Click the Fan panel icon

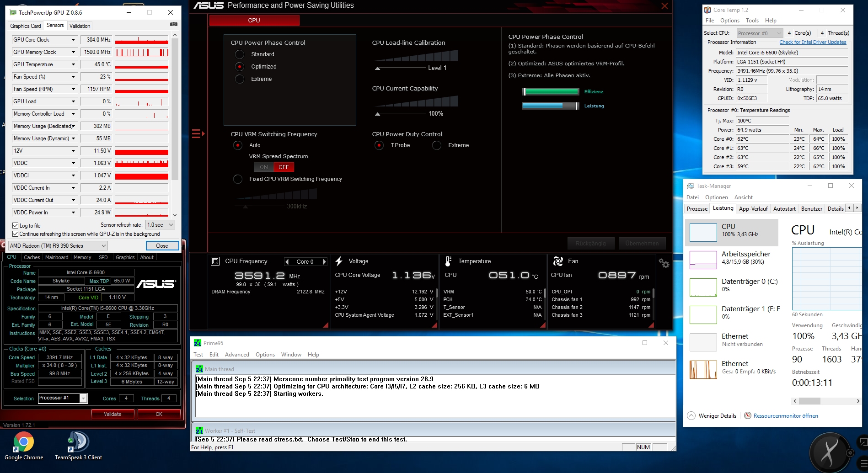coord(558,261)
